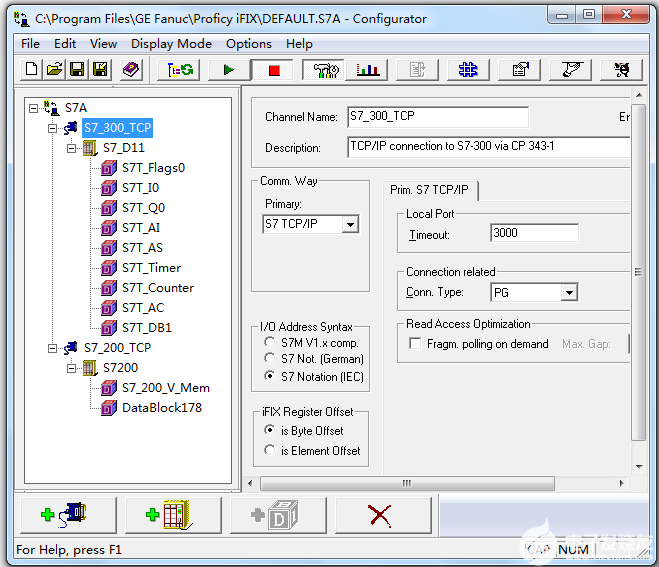The width and height of the screenshot is (659, 567).
Task: Switch to Prim. S7 TCP/IP tab
Action: click(x=430, y=190)
